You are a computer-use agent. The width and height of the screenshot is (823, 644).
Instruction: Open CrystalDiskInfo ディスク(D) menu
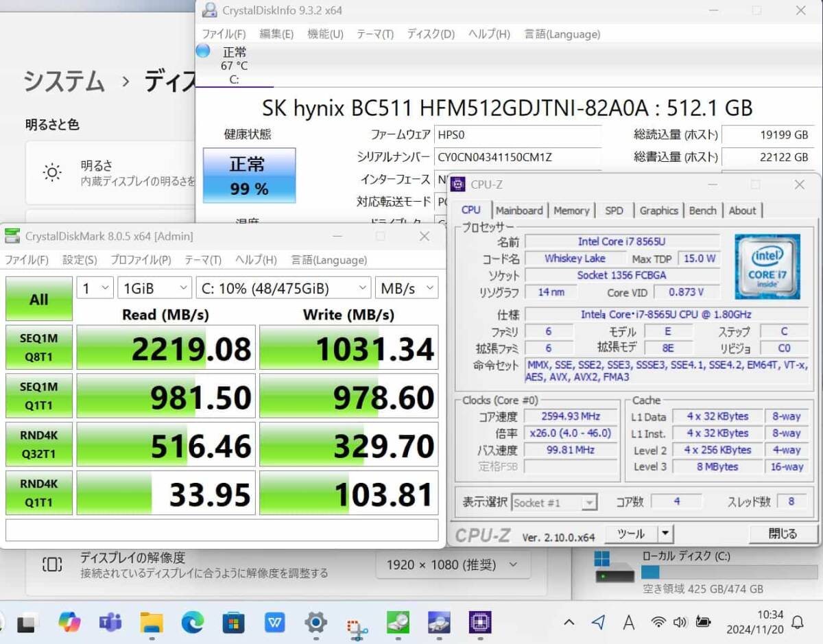[x=431, y=34]
